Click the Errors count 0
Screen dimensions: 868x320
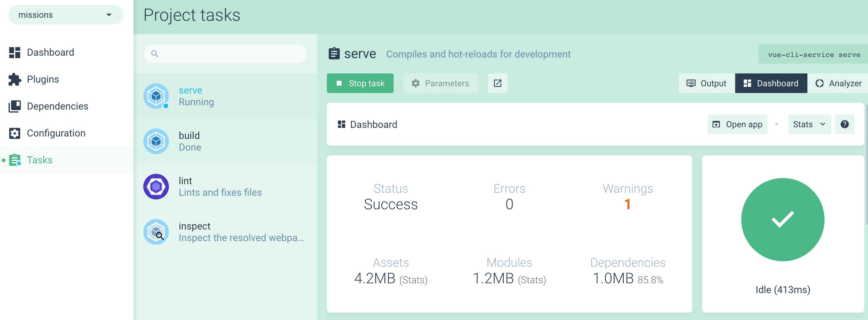click(x=509, y=204)
